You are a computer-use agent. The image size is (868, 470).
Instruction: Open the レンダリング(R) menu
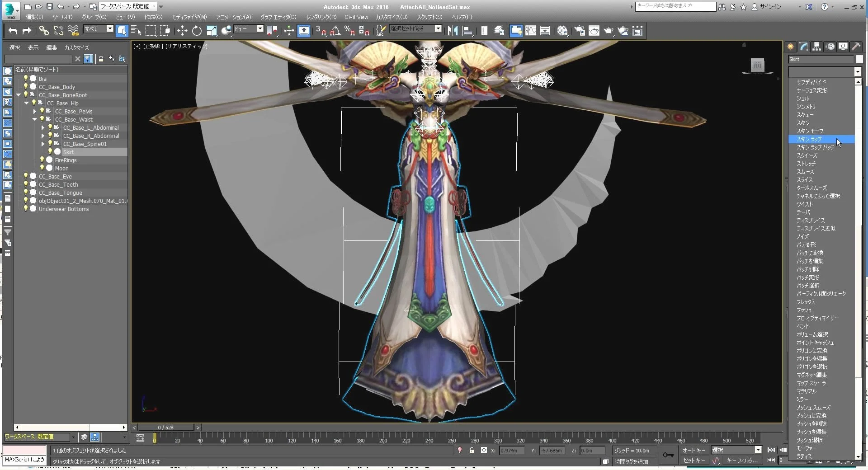[x=321, y=17]
